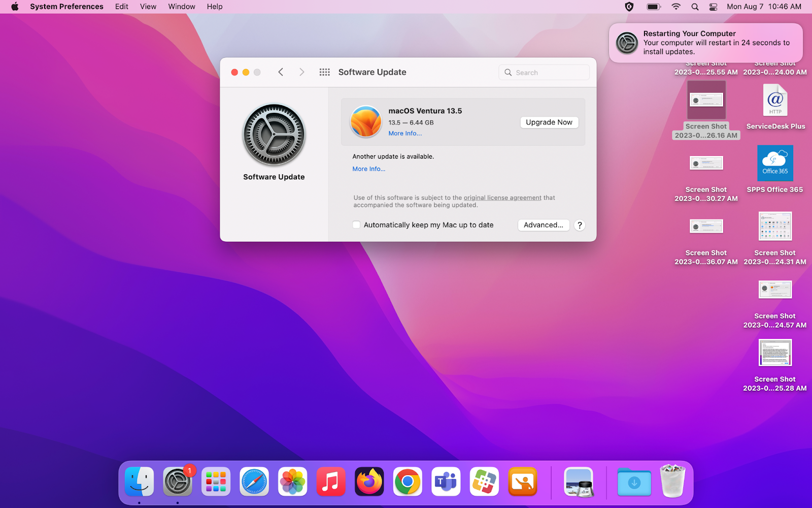Image resolution: width=812 pixels, height=508 pixels.
Task: Launch Music from the Dock
Action: point(331,482)
